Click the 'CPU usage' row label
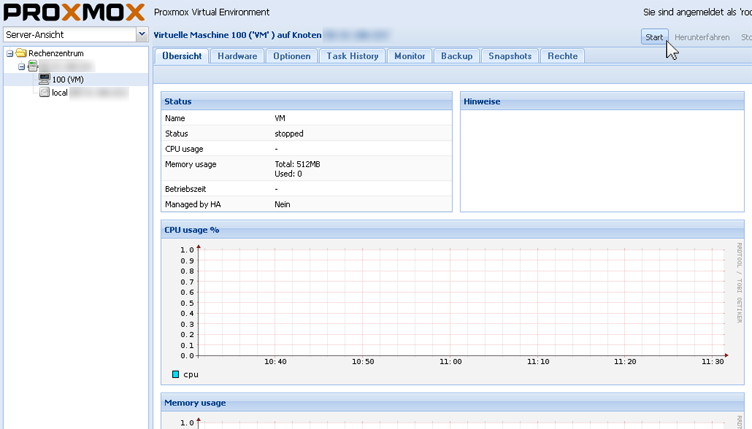Image resolution: width=752 pixels, height=429 pixels. pyautogui.click(x=184, y=149)
